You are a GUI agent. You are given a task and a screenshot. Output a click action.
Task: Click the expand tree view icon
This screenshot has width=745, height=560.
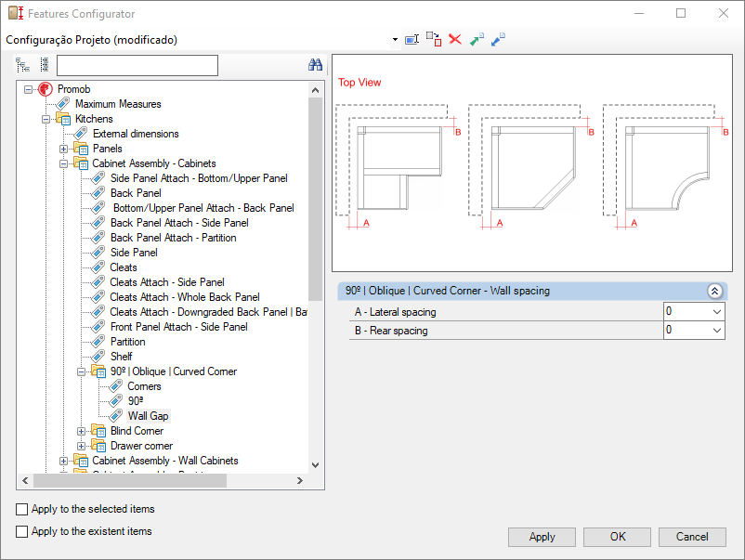click(22, 65)
